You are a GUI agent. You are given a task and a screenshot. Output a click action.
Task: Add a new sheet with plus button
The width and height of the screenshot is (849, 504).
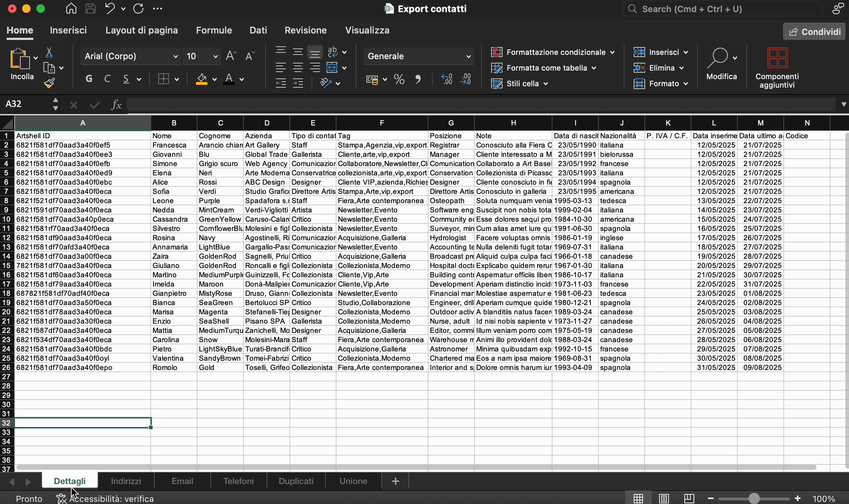tap(395, 481)
